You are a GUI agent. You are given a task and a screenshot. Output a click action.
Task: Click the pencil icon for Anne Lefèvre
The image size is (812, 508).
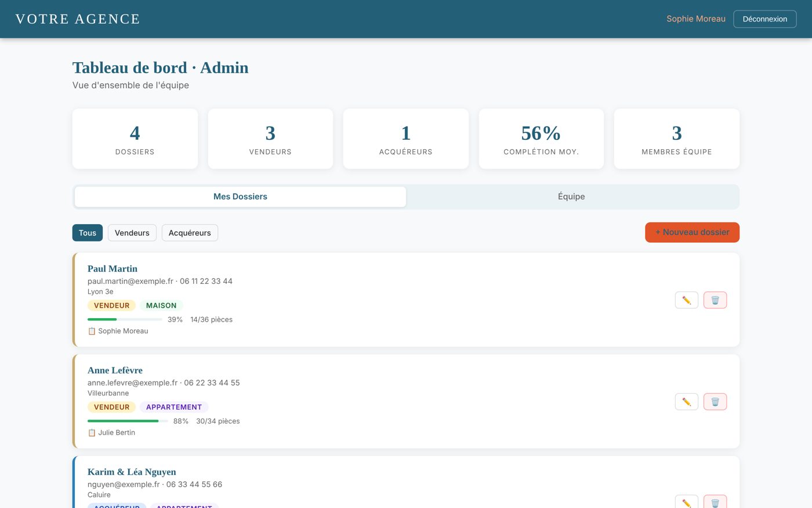point(687,402)
